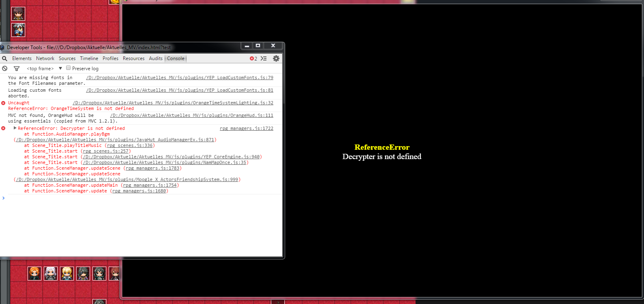Enable the Preserve log checkbox
The image size is (644, 304).
pos(69,68)
